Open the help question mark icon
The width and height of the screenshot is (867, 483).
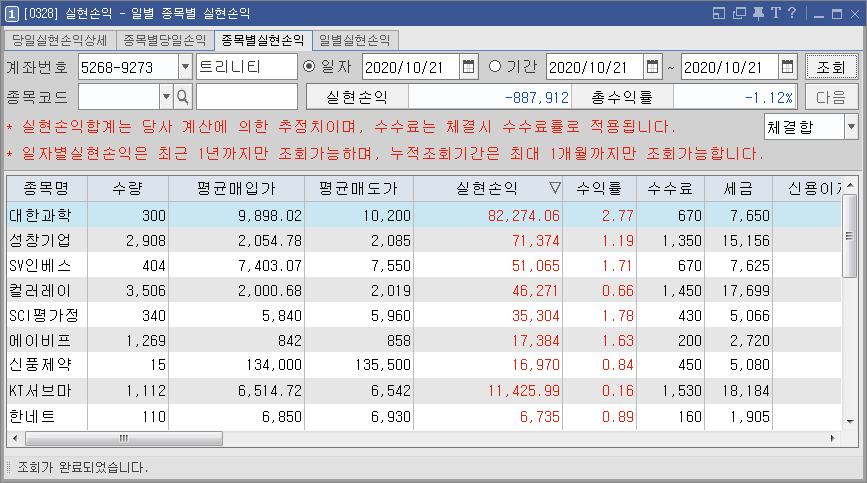coord(792,13)
